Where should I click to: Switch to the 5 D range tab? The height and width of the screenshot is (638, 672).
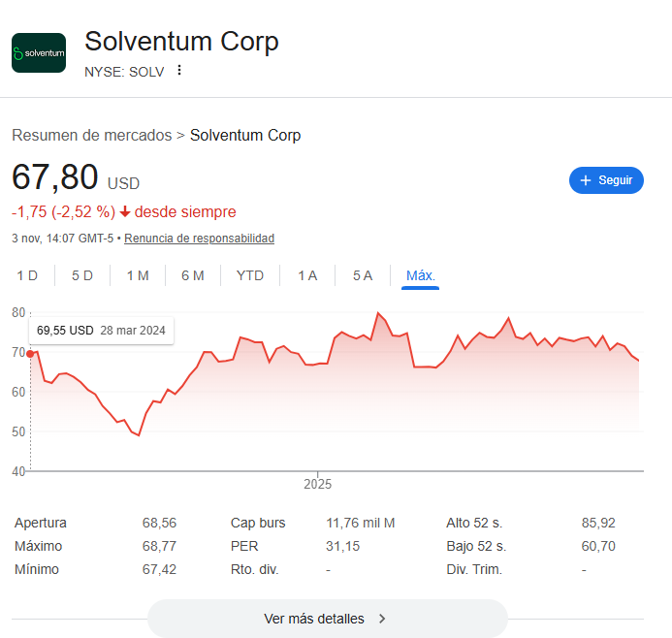click(x=82, y=275)
